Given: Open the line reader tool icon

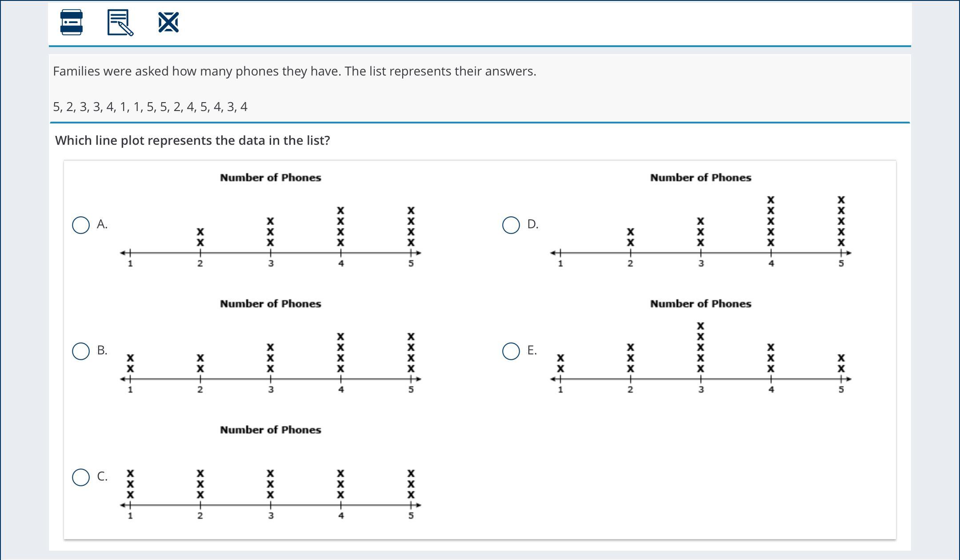Looking at the screenshot, I should click(71, 22).
